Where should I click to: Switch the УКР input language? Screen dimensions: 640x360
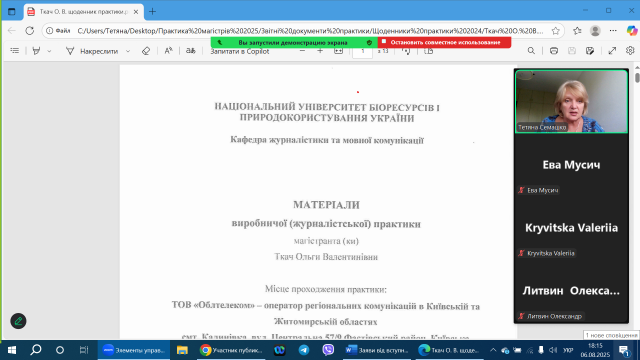[568, 350]
